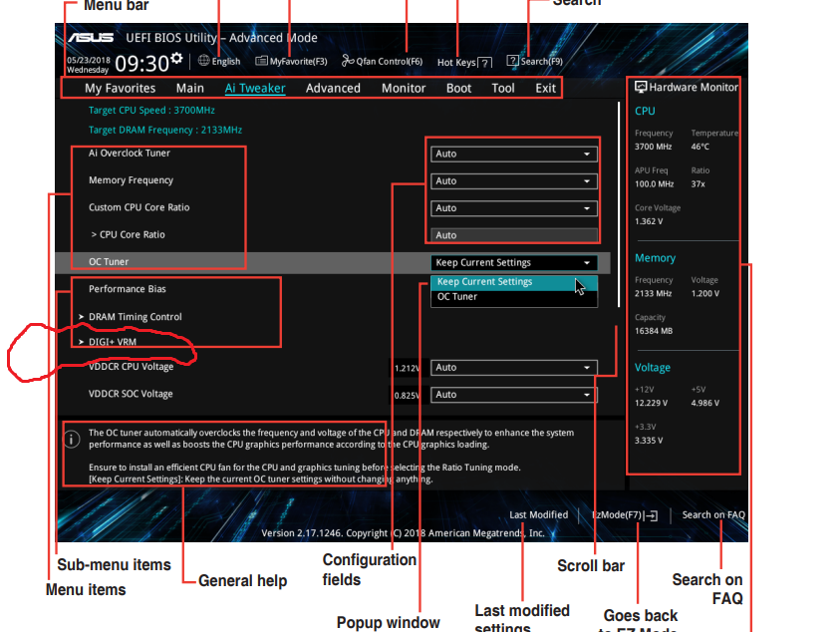Click the Qfan Control fan icon
This screenshot has width=840, height=632.
click(x=348, y=61)
